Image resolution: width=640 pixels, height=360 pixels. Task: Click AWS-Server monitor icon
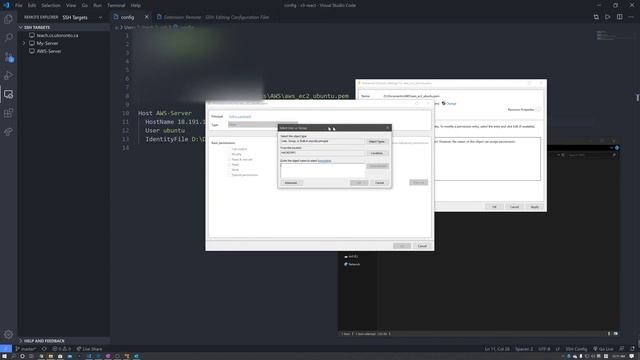point(32,51)
